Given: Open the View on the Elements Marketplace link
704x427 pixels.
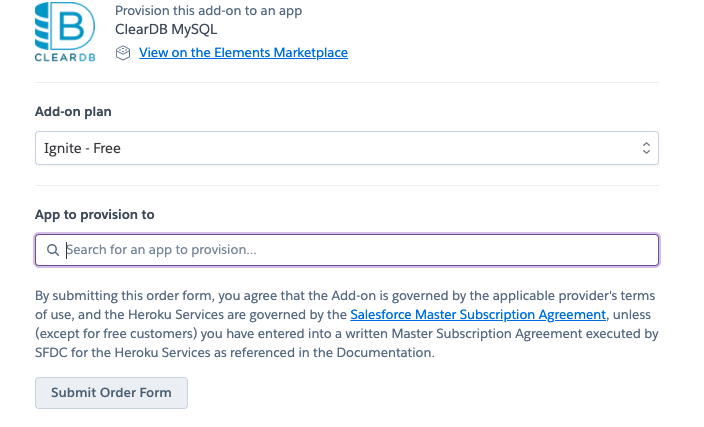Looking at the screenshot, I should click(243, 52).
